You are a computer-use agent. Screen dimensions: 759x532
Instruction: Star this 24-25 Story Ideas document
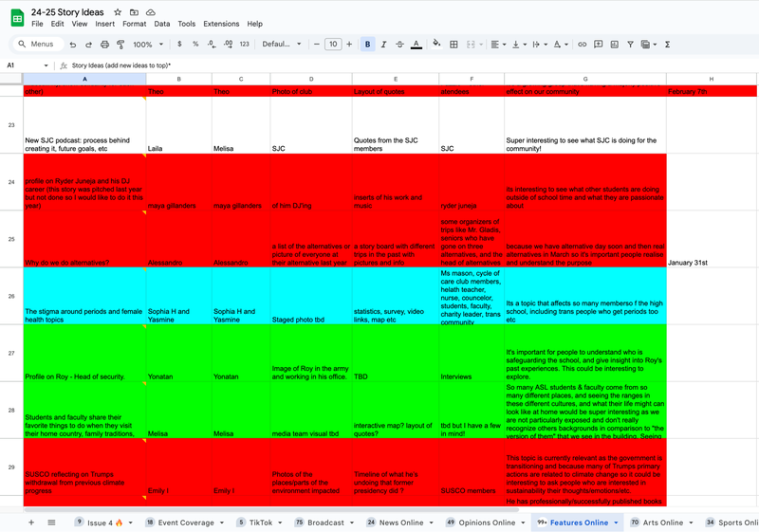click(118, 11)
